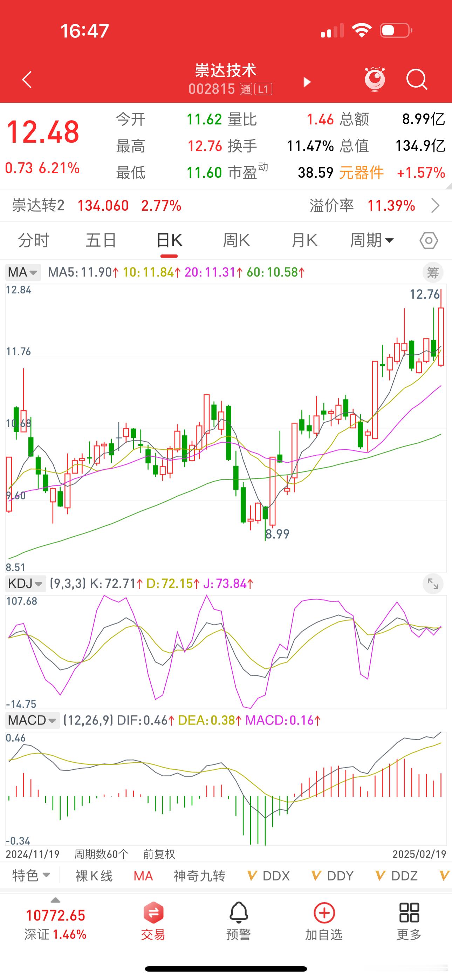Switch to the 月K tab
Image resolution: width=452 pixels, height=980 pixels.
click(x=304, y=240)
